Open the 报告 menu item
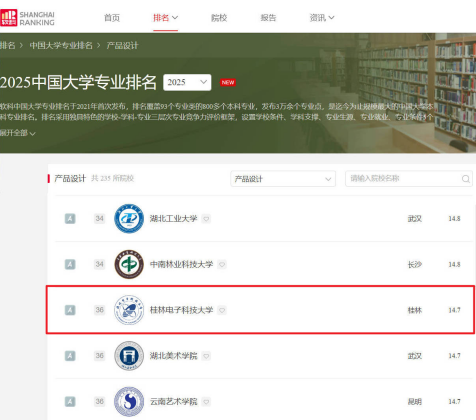This screenshot has width=476, height=420. tap(268, 18)
